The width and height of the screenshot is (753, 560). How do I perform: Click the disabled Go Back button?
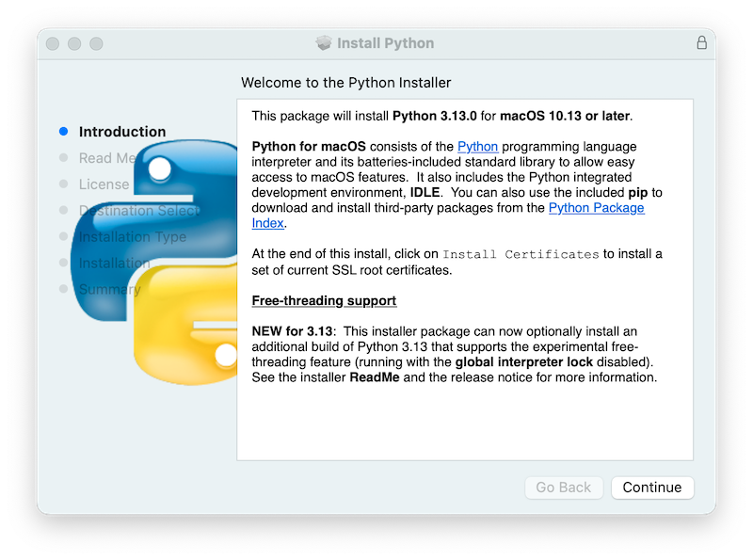point(564,488)
